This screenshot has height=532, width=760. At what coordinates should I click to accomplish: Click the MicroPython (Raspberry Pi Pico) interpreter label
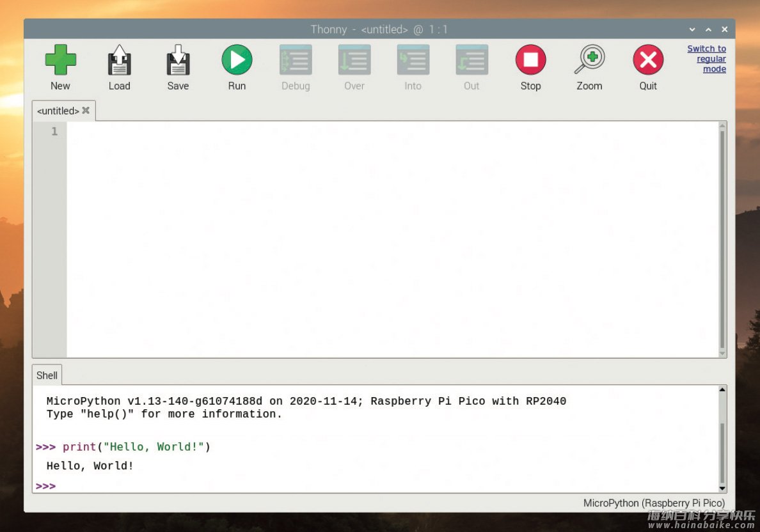point(654,503)
